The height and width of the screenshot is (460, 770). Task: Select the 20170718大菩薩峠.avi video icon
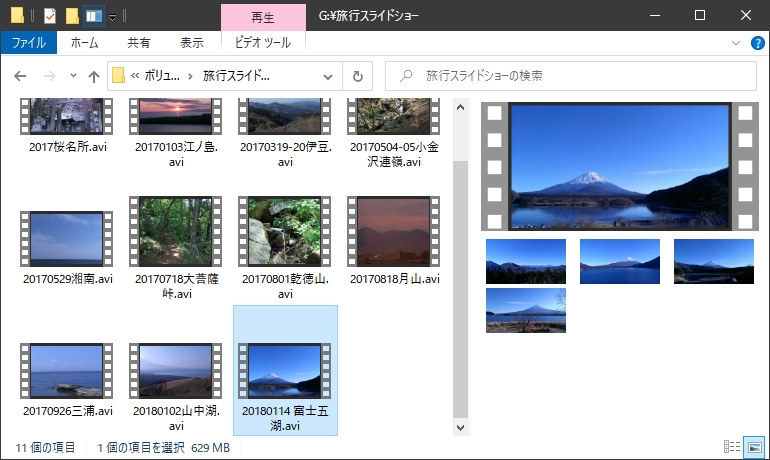click(x=175, y=231)
